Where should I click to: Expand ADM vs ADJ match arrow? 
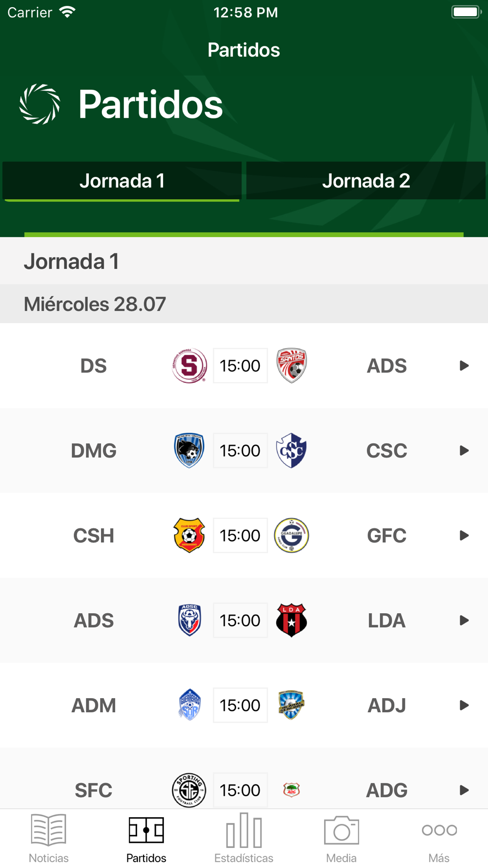464,705
